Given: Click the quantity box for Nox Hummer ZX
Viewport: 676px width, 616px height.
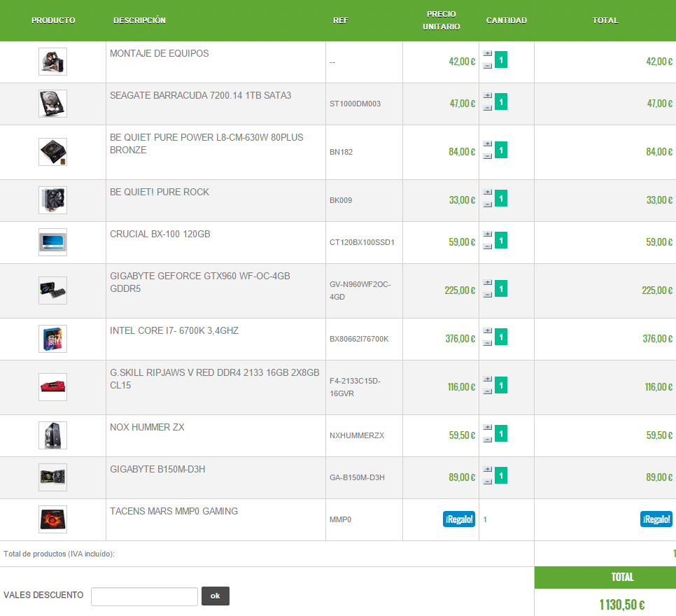Looking at the screenshot, I should (501, 433).
